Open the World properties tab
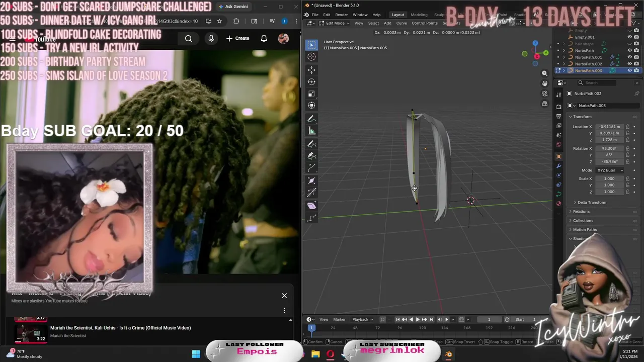This screenshot has height=362, width=644. point(558,145)
